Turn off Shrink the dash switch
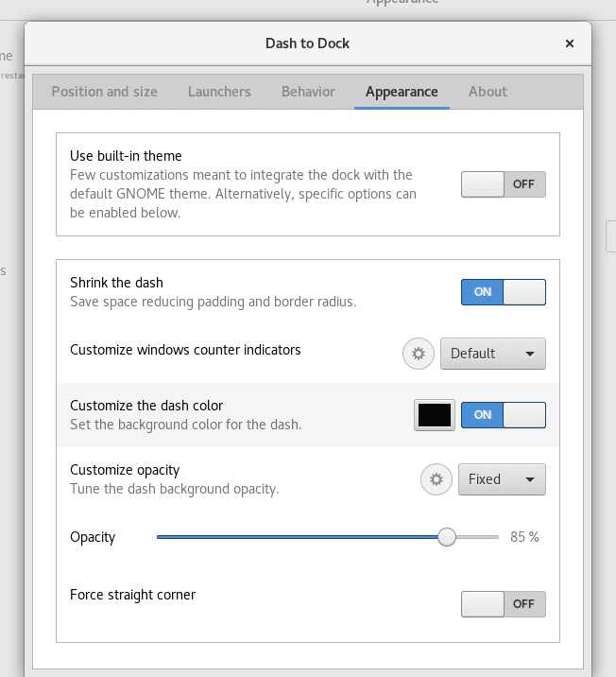Image resolution: width=616 pixels, height=677 pixels. [x=503, y=291]
